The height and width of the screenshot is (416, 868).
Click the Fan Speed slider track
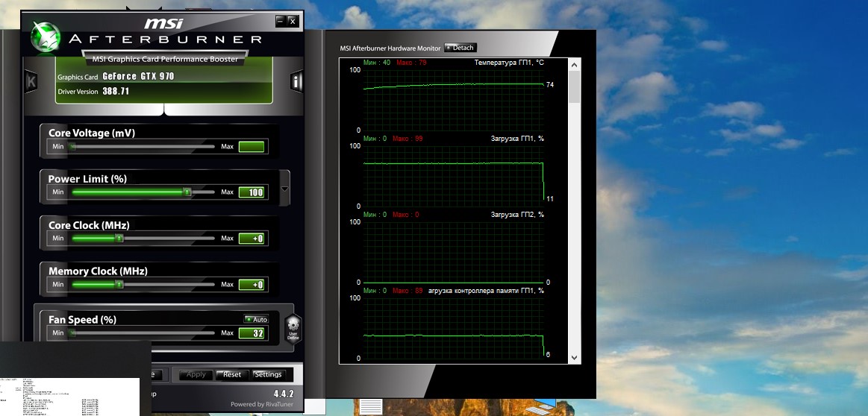pos(143,333)
